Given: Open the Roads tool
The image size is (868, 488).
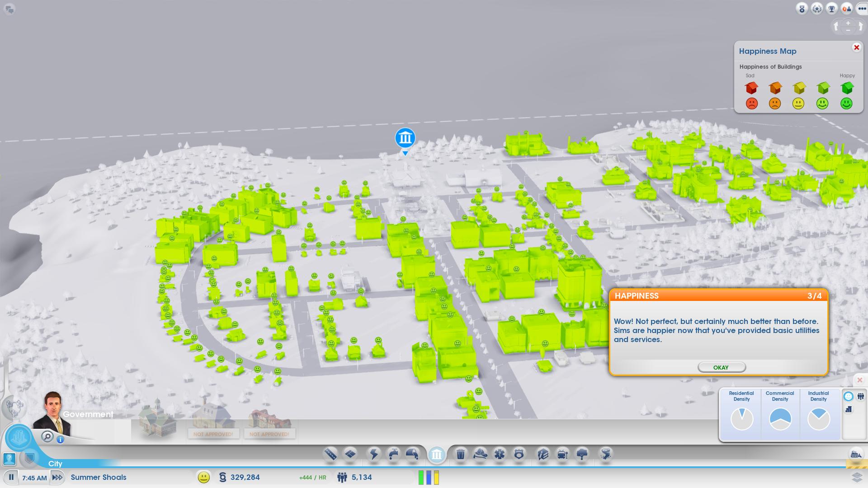Looking at the screenshot, I should (330, 454).
